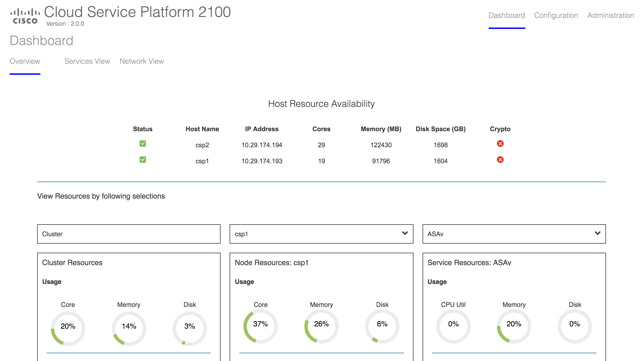Click the CPU Util donut chart in Service Resources ASAv
The width and height of the screenshot is (644, 361).
coord(454,327)
